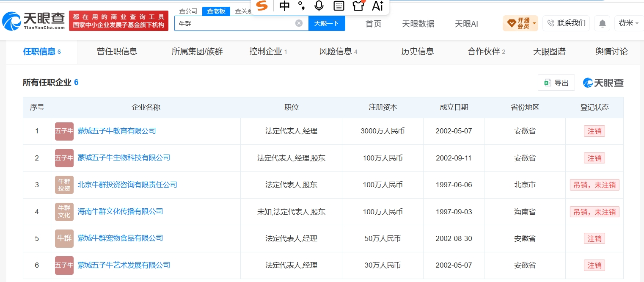Click the 2002-09-11 date cell
Image resolution: width=644 pixels, height=282 pixels.
click(x=454, y=158)
